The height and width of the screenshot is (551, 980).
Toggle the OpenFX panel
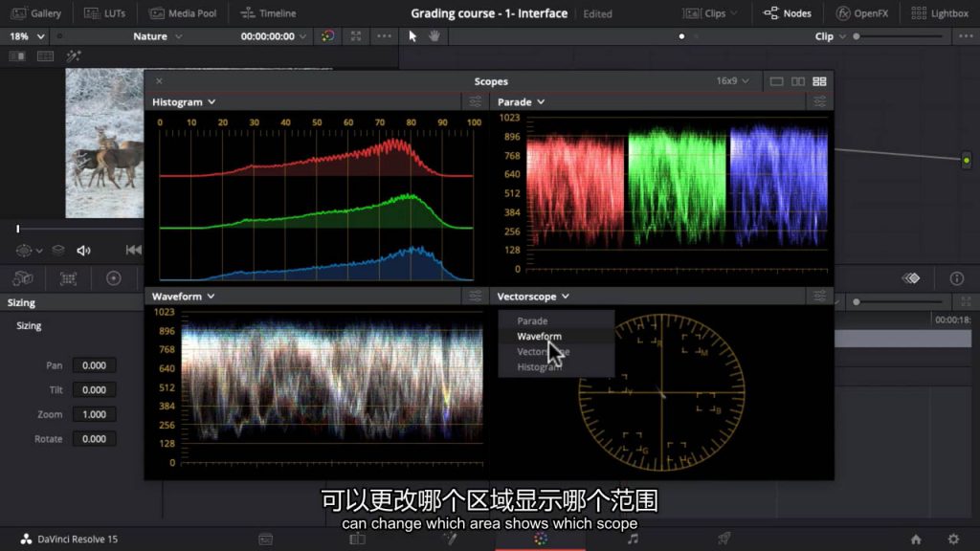point(862,13)
